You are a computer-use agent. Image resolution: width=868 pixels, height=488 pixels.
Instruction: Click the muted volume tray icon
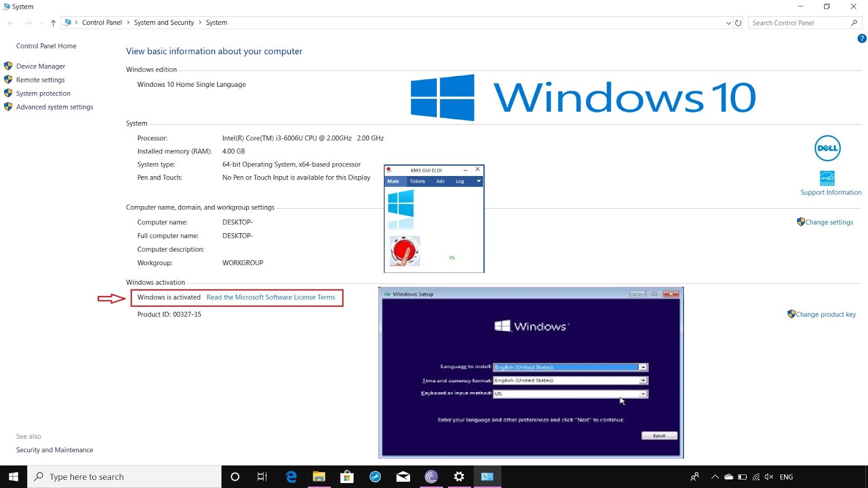tap(769, 477)
